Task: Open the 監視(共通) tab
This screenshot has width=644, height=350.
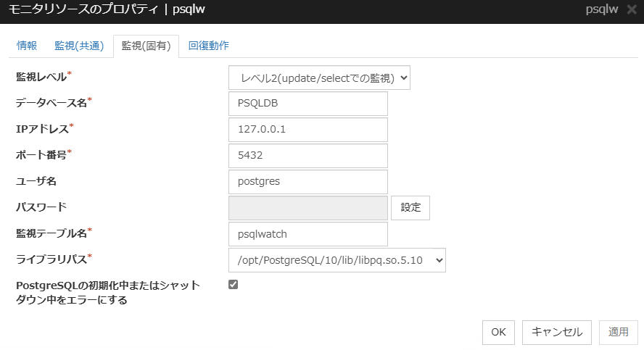Action: point(76,46)
